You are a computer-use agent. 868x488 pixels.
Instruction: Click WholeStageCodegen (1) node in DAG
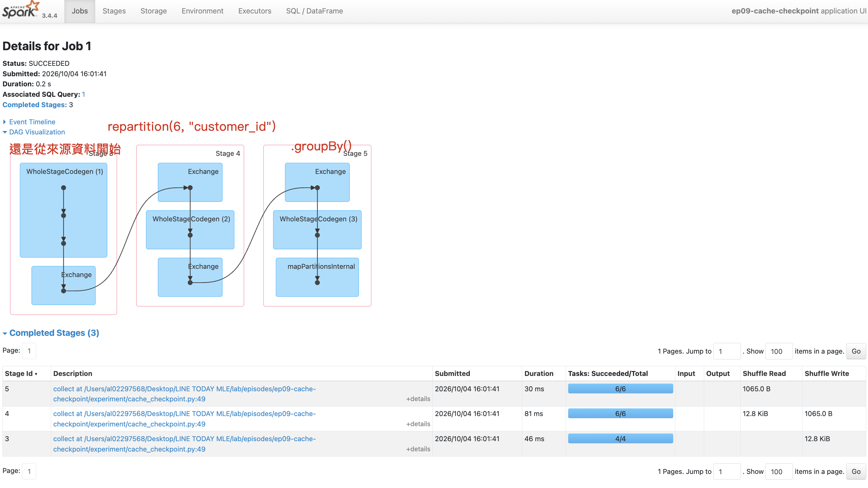64,210
